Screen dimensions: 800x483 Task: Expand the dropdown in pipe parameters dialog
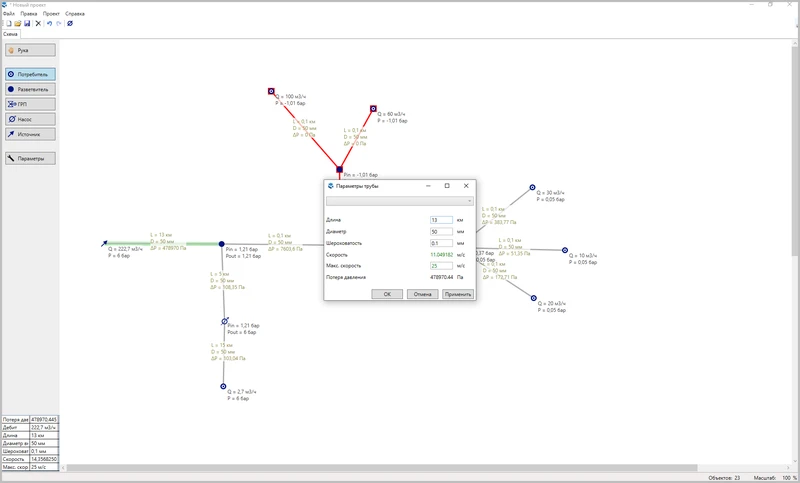[x=469, y=200]
